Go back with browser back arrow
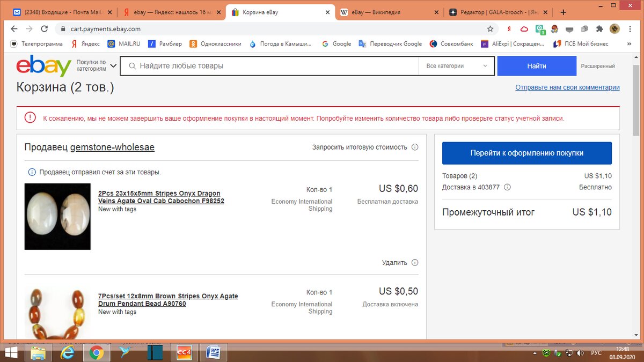The width and height of the screenshot is (644, 362). [14, 29]
